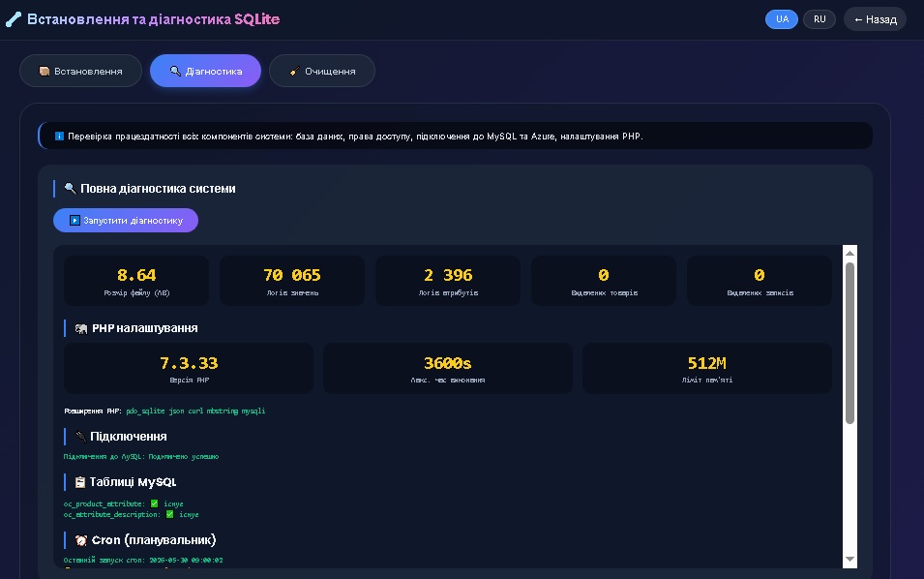924x579 pixels.
Task: Switch language to RU
Action: tap(820, 19)
